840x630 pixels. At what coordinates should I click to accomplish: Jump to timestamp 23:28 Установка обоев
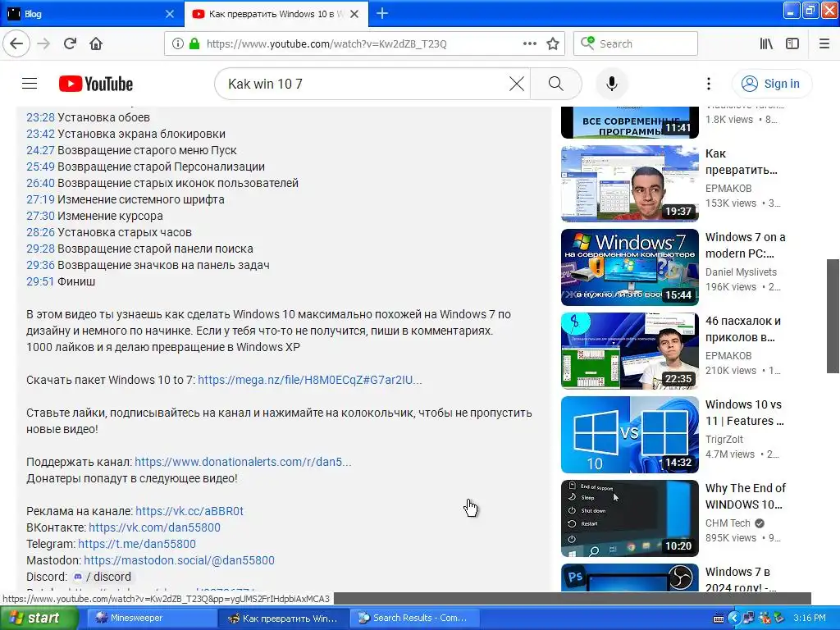(x=41, y=117)
